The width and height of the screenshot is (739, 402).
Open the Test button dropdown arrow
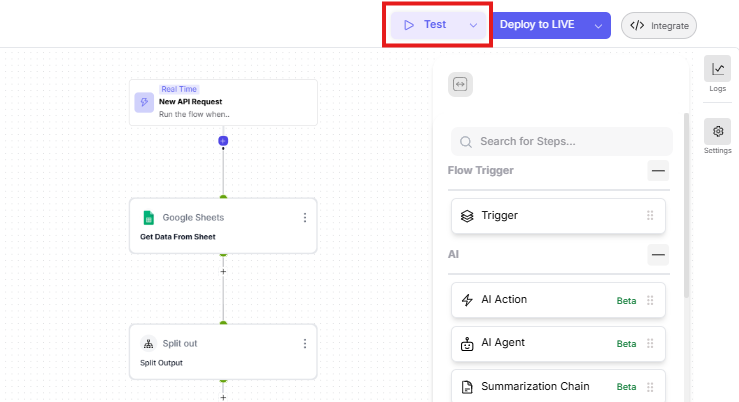coord(474,25)
